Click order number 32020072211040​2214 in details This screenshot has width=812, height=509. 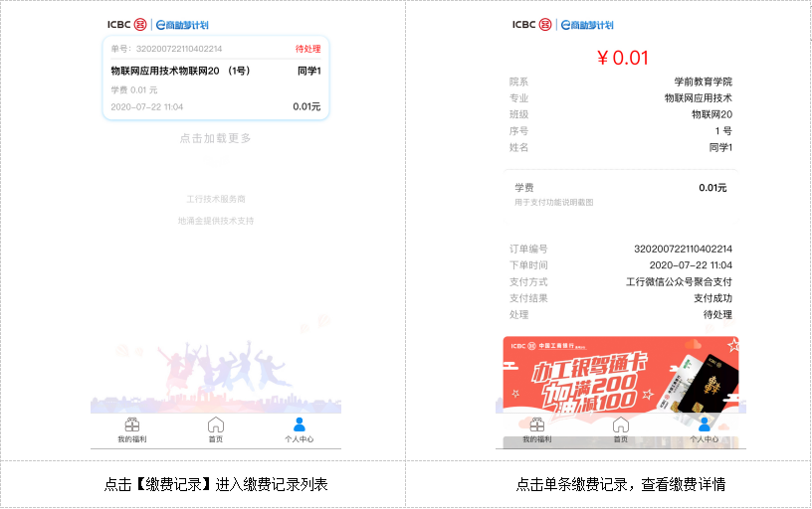pyautogui.click(x=683, y=249)
